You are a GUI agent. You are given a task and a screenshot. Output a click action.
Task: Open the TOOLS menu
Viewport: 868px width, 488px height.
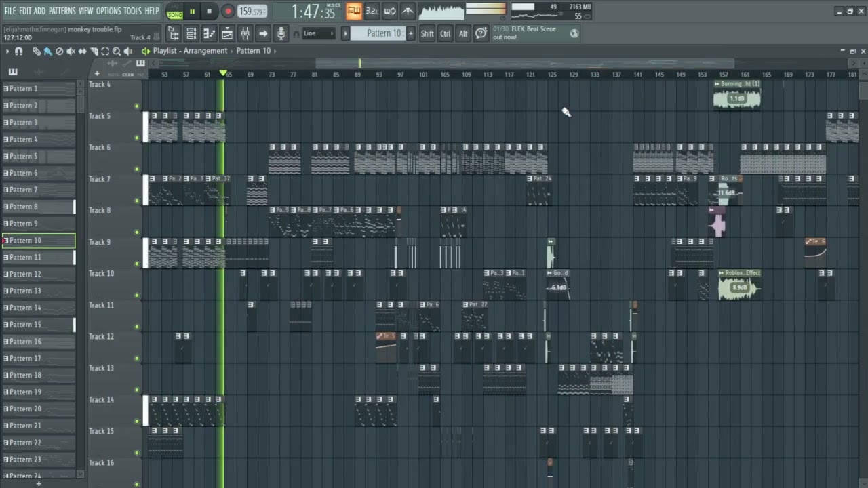pyautogui.click(x=133, y=11)
